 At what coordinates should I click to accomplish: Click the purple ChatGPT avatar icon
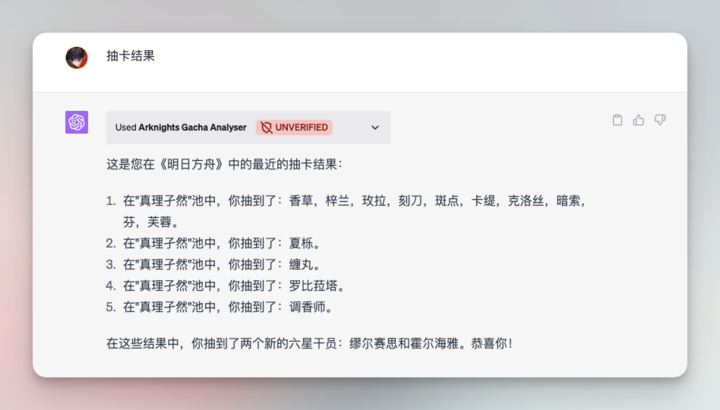pyautogui.click(x=77, y=122)
